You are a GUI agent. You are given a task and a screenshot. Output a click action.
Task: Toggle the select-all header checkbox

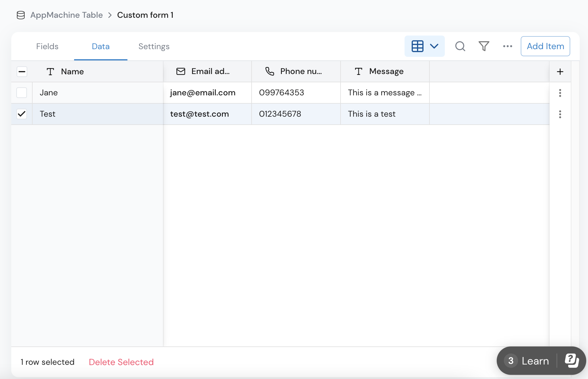(x=22, y=72)
